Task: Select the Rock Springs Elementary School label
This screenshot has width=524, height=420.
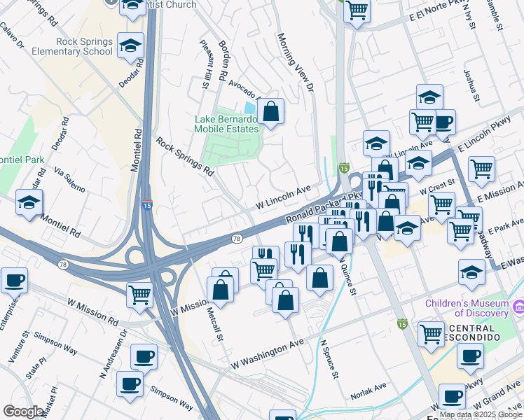Action: 72,46
